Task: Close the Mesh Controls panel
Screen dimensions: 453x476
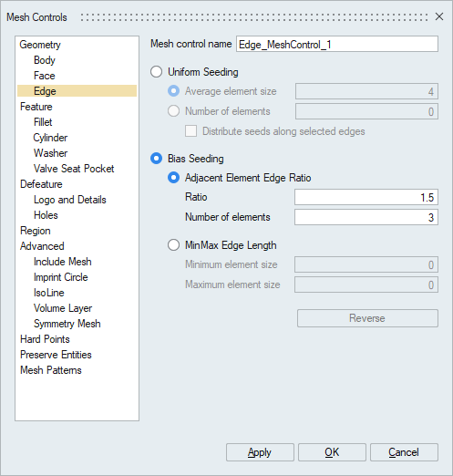Action: (x=439, y=16)
